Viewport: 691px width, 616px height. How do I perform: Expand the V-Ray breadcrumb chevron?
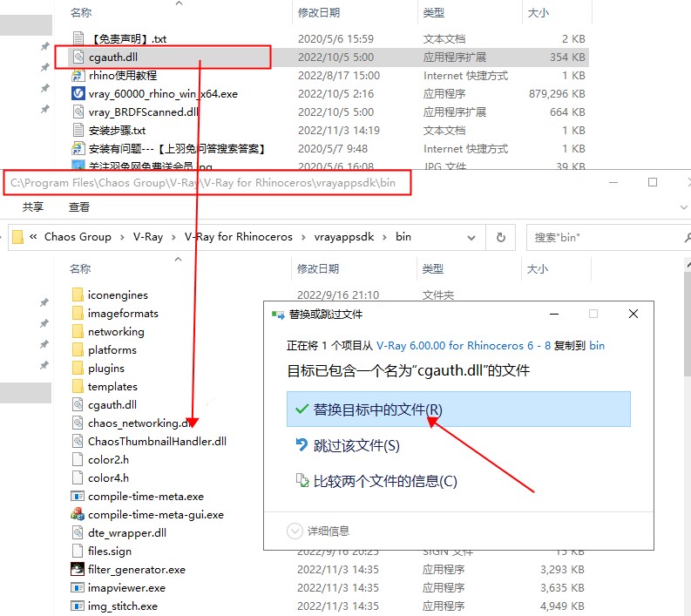[x=173, y=238]
